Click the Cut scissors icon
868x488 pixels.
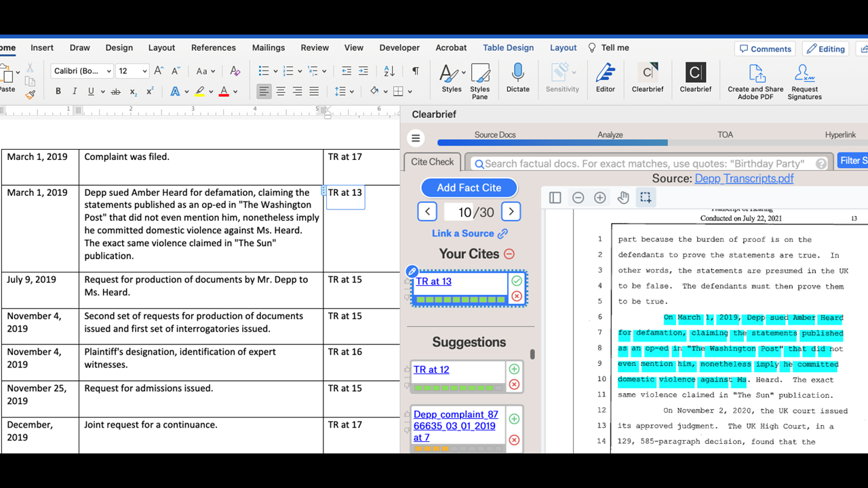[30, 68]
